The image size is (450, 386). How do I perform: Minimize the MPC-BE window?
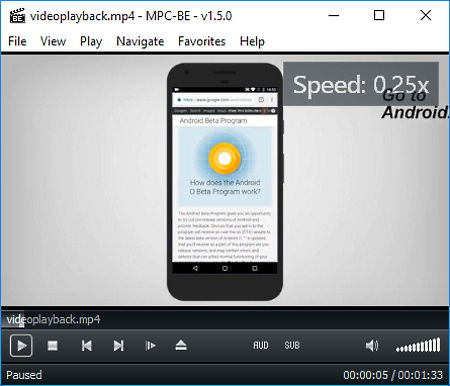[x=334, y=15]
